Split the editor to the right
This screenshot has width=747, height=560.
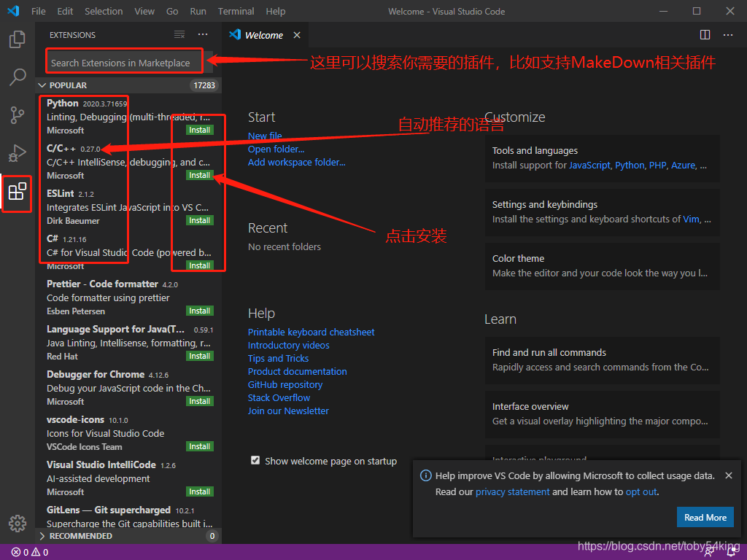click(x=705, y=35)
